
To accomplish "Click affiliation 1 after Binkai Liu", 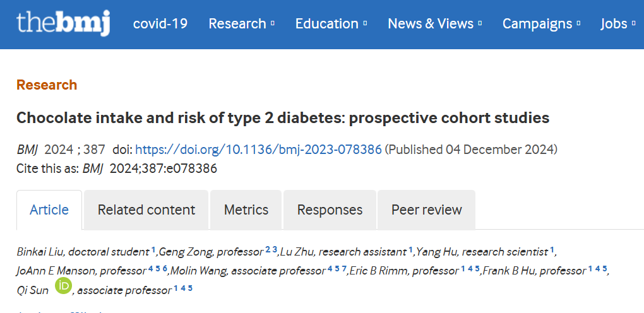I will (x=153, y=249).
